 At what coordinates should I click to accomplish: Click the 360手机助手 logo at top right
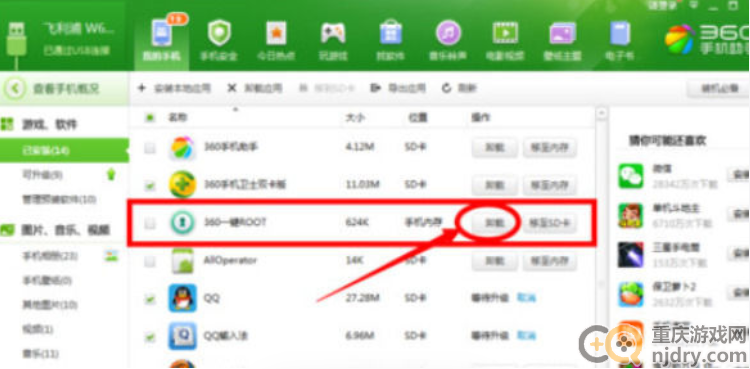(707, 41)
